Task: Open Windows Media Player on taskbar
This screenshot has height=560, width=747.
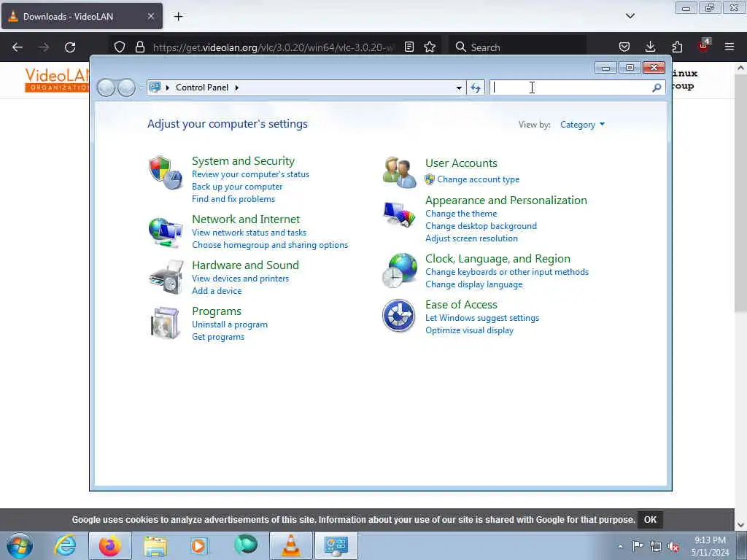Action: tap(199, 545)
